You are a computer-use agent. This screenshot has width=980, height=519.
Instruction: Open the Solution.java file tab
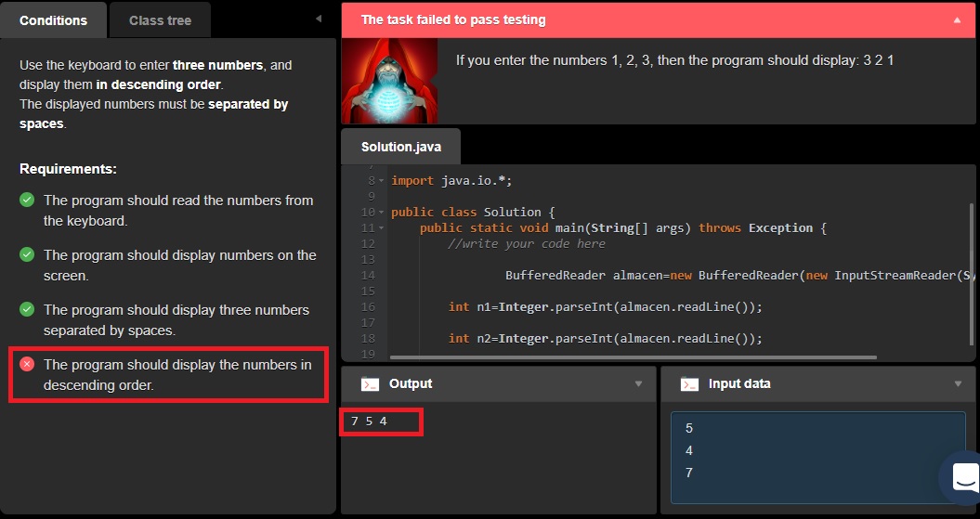point(400,147)
